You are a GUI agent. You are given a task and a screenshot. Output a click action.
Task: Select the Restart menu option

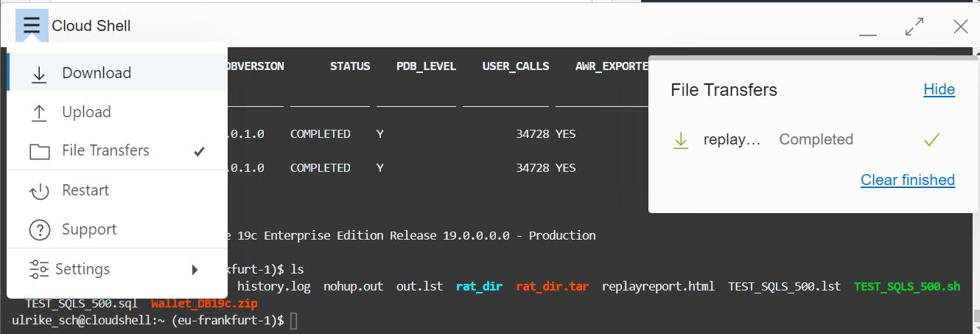[x=85, y=191]
